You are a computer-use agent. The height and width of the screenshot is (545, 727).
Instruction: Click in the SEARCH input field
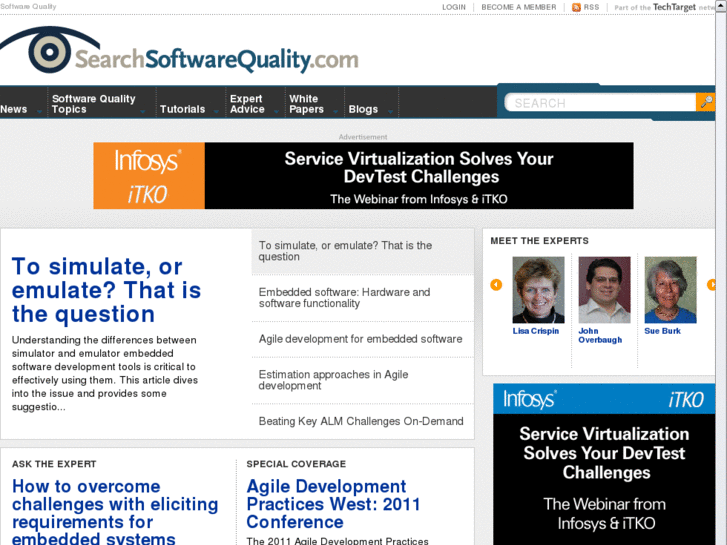coord(600,103)
